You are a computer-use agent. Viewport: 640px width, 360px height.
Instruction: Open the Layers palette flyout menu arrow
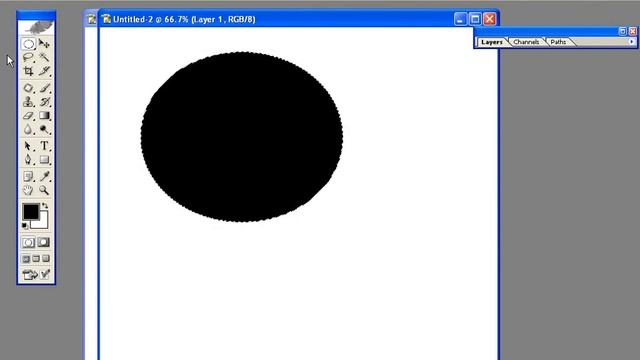pyautogui.click(x=631, y=42)
